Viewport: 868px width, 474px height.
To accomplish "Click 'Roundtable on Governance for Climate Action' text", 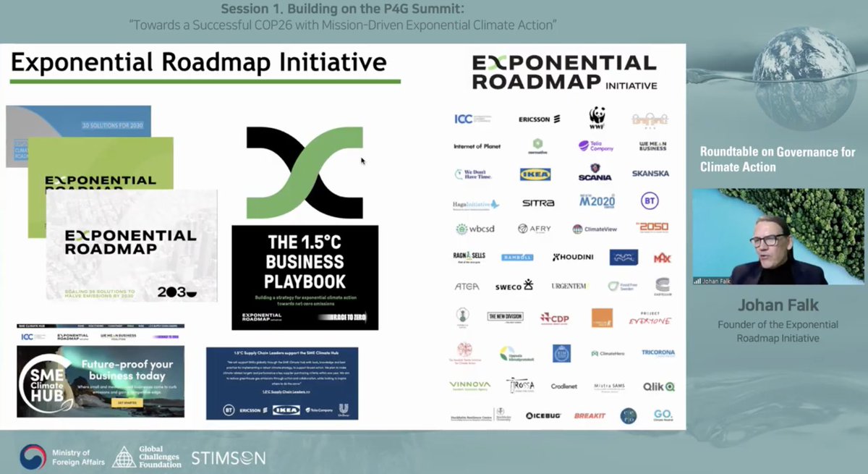I will point(778,160).
